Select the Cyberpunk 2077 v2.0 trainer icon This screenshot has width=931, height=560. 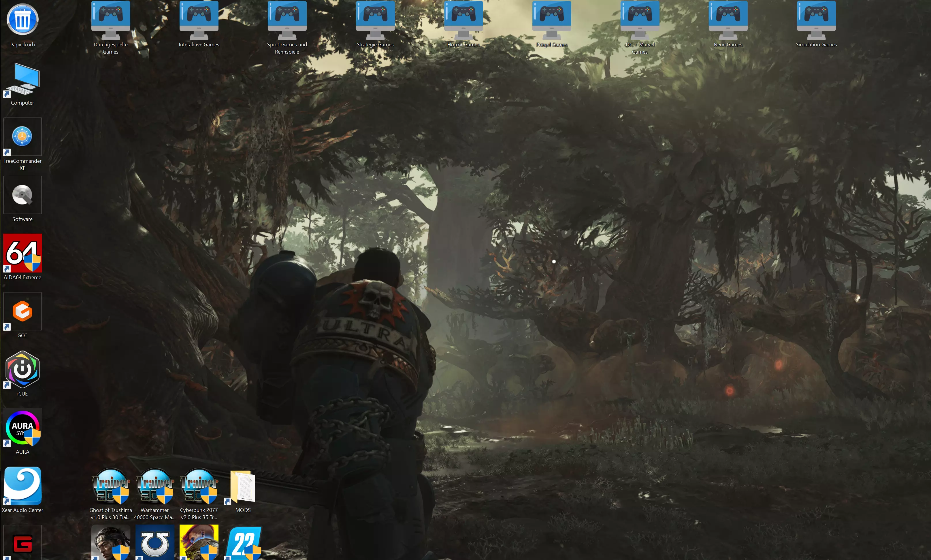199,486
